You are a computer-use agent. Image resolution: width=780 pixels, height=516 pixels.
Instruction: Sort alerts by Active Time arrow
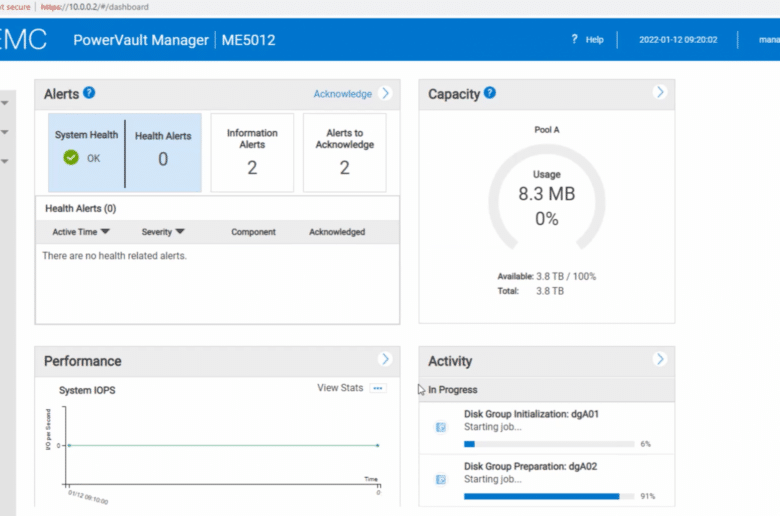pos(105,231)
